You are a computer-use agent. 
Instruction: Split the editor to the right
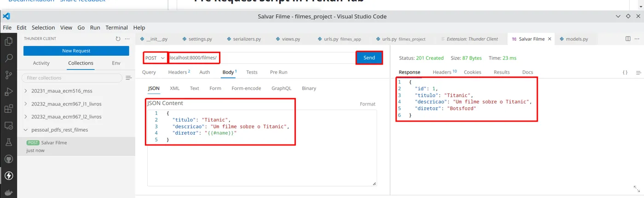(x=628, y=39)
